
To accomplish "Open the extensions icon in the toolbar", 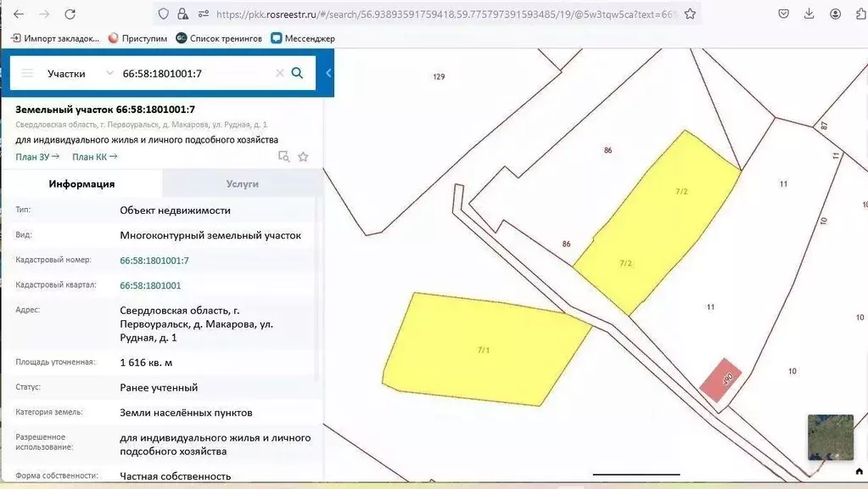I will pos(861,14).
